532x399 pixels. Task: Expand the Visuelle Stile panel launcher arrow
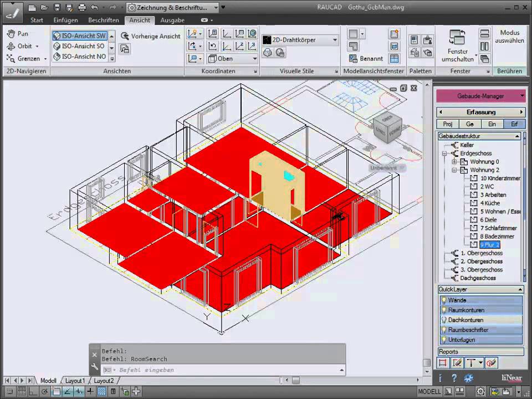coord(336,71)
